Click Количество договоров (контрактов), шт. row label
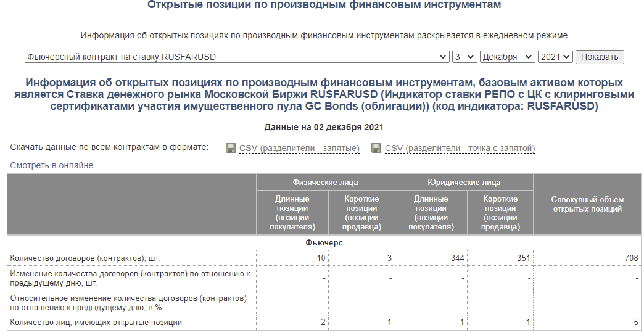This screenshot has width=644, height=333. click(85, 258)
